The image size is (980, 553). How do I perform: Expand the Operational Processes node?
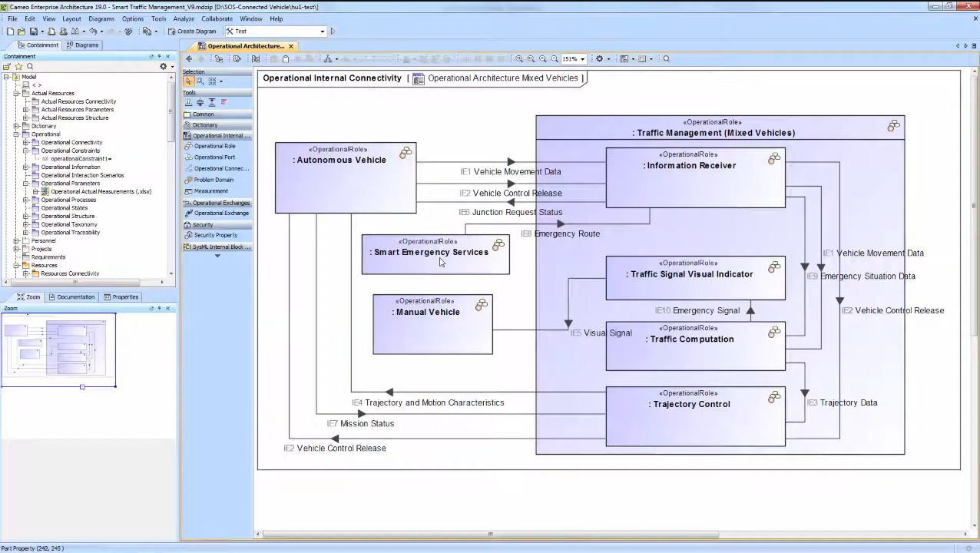[25, 200]
